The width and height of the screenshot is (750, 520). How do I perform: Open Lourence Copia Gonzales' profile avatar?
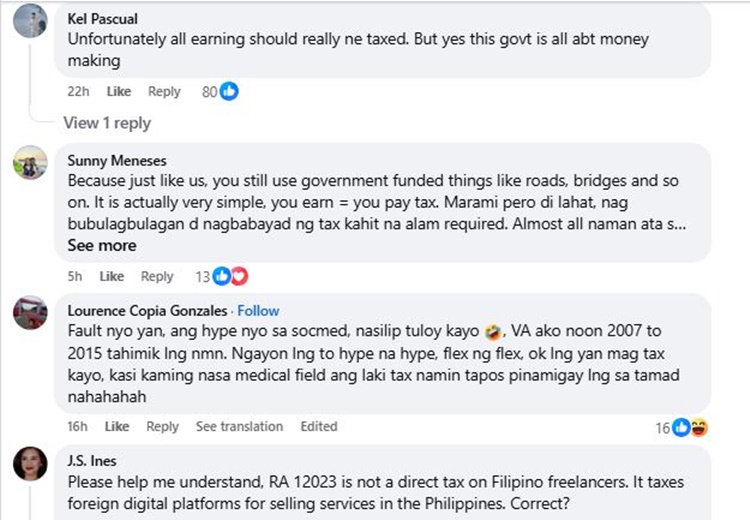[30, 313]
